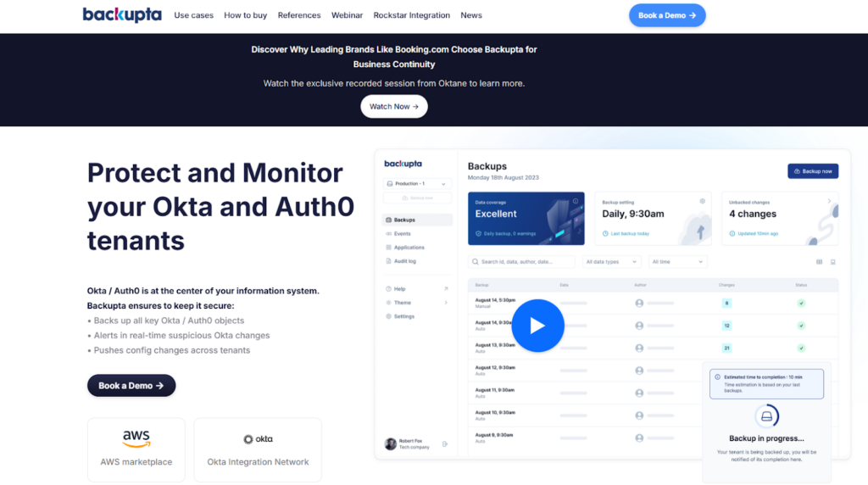
Task: Expand the Theme submenu chevron in sidebar
Action: coord(446,303)
